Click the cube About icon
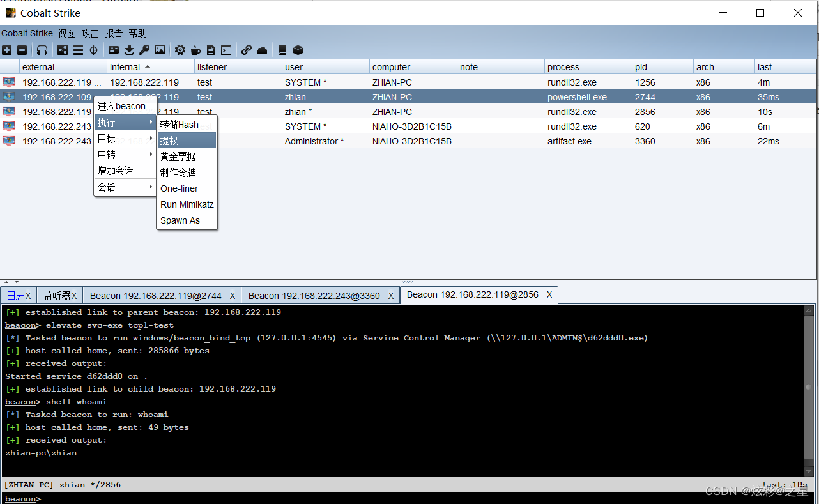 298,50
